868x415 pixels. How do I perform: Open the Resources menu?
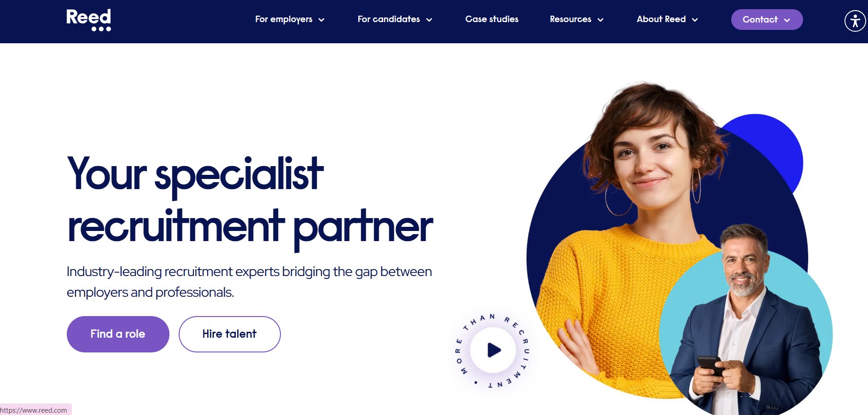tap(571, 19)
